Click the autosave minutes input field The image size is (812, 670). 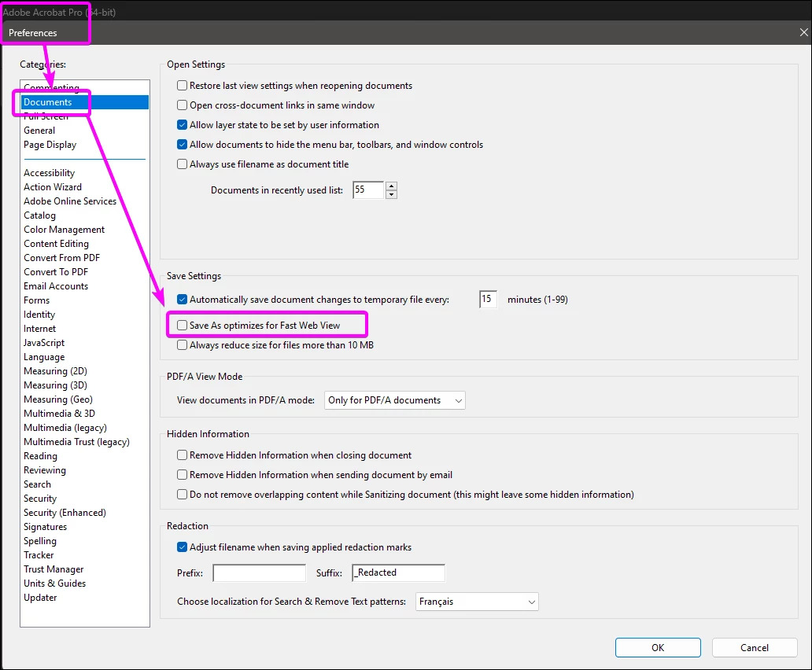point(488,299)
